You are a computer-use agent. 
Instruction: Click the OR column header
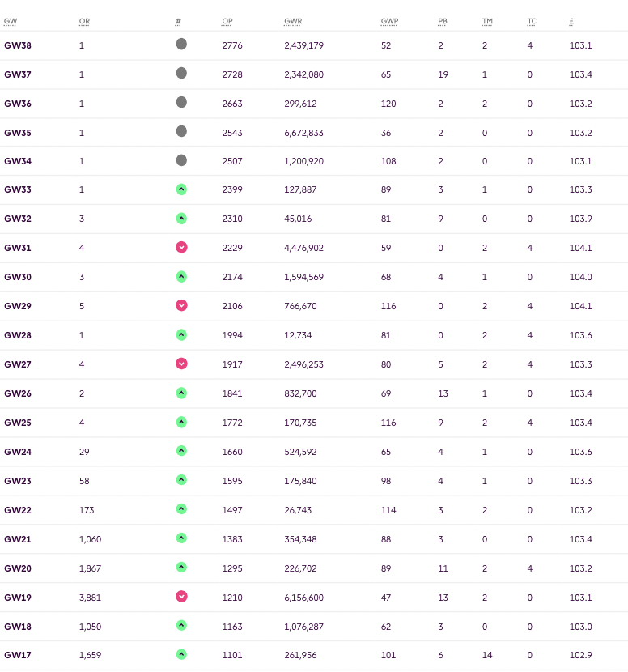(x=84, y=20)
